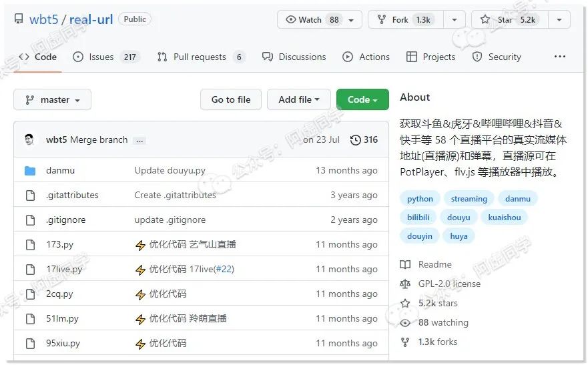Viewport: 588px width, 365px height.
Task: Click the danmu folder icon
Action: pyautogui.click(x=30, y=171)
